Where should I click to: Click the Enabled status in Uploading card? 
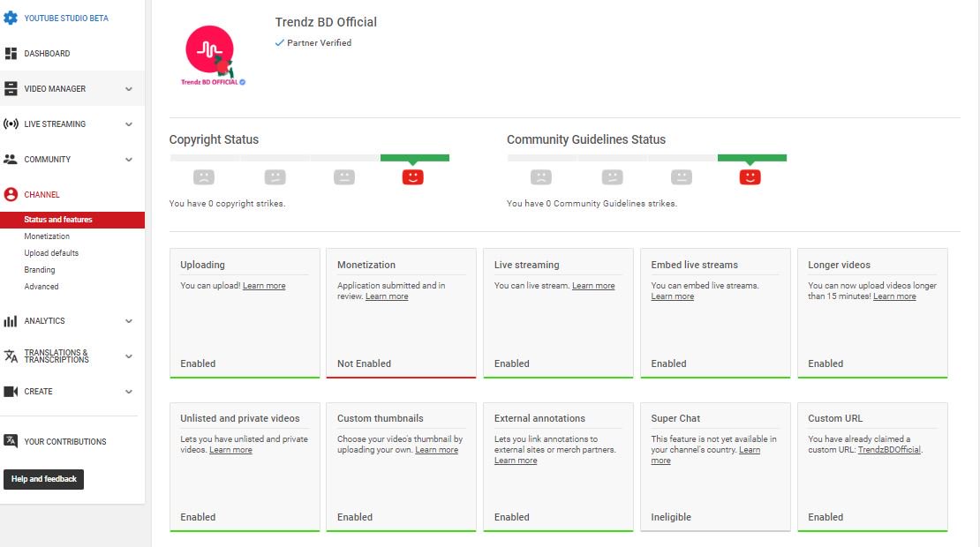pos(198,363)
